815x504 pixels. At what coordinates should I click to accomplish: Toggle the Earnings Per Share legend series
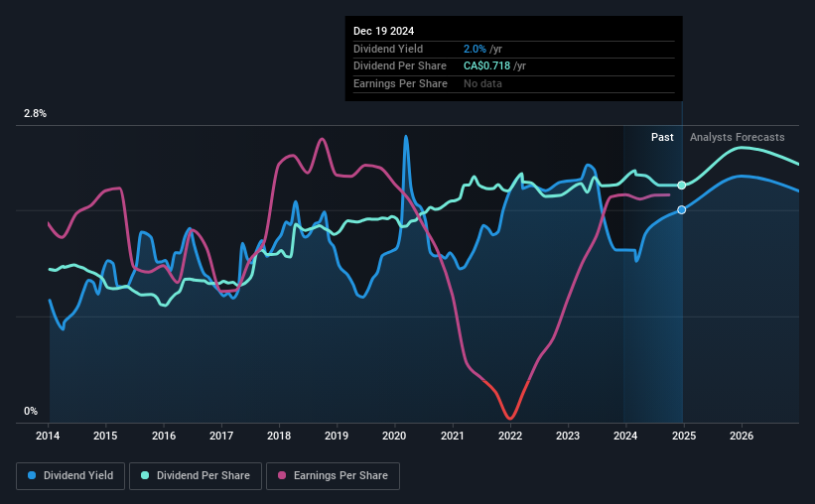(x=333, y=476)
